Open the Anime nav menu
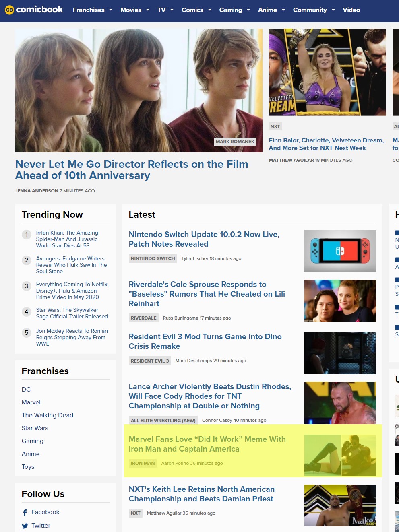Image resolution: width=399 pixels, height=532 pixels. tap(267, 10)
